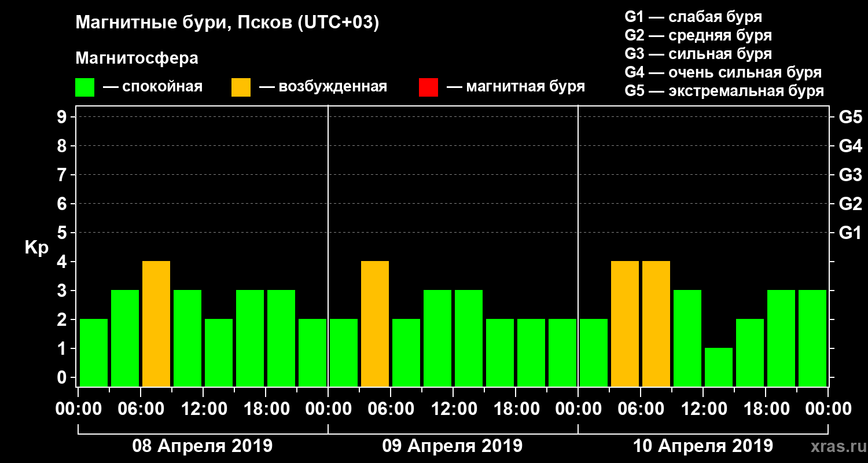Open the 'xras.ru' source link
This screenshot has width=868, height=463.
[837, 447]
